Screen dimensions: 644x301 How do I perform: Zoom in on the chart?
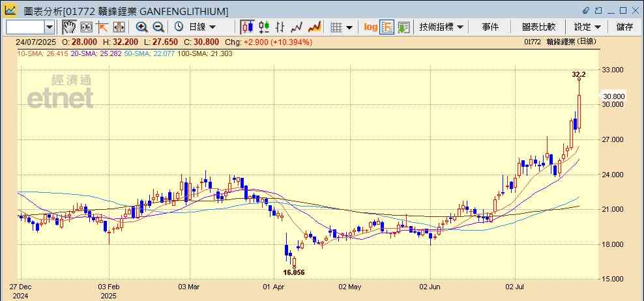tap(141, 27)
